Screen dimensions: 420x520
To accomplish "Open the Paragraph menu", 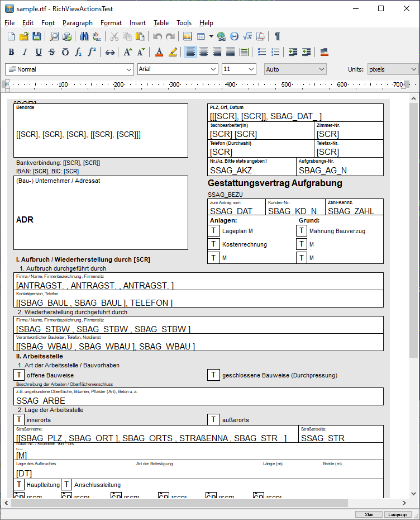I will click(77, 23).
